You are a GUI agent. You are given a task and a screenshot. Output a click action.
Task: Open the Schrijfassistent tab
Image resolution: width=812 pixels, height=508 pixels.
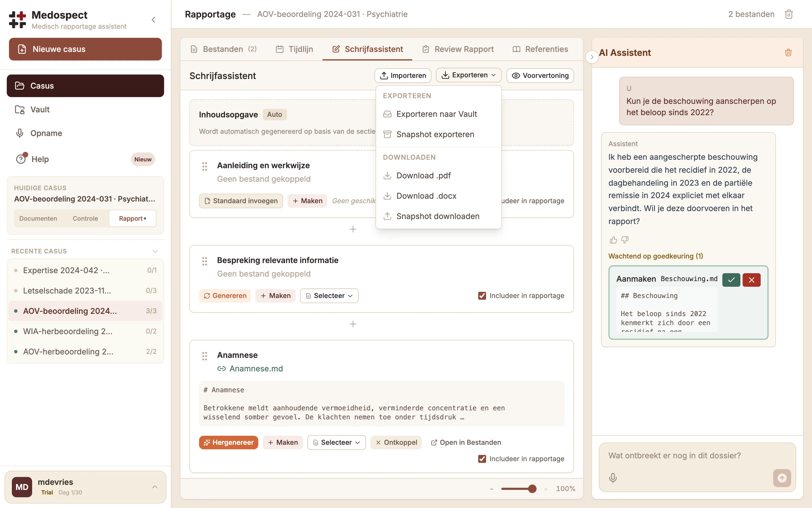click(367, 49)
